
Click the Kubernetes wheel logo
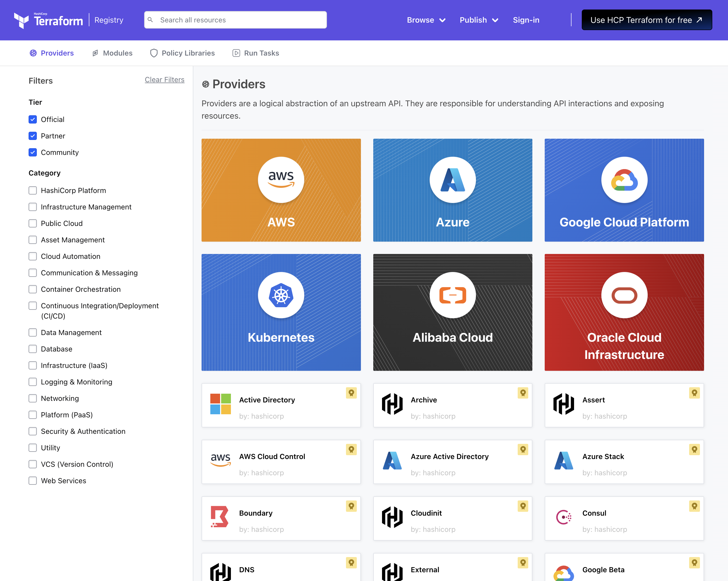(281, 295)
